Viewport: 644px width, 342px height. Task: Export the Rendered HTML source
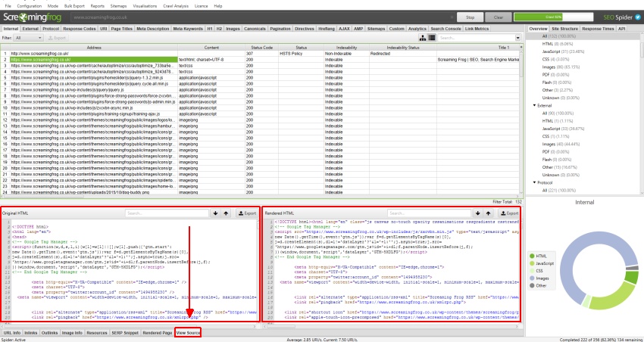509,213
